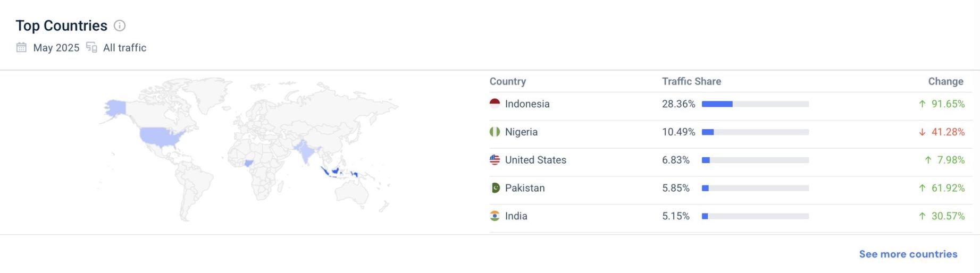
Task: Click the info icon beside Top Countries
Action: coord(120,25)
